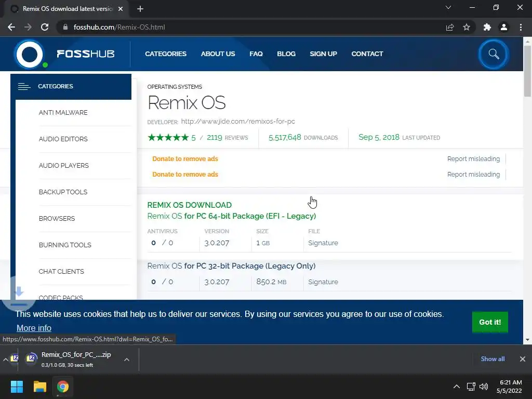
Task: Click the network tray icon
Action: pos(471,387)
